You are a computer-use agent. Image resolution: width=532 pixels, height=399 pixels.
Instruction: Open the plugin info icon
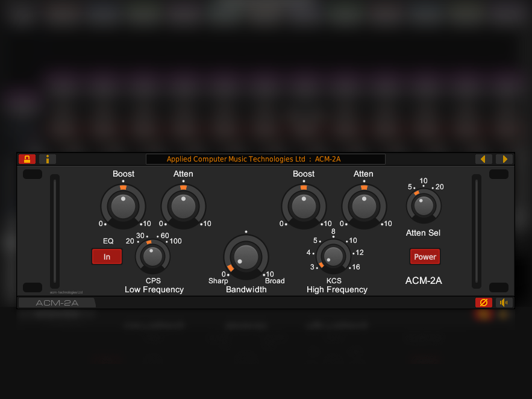48,159
